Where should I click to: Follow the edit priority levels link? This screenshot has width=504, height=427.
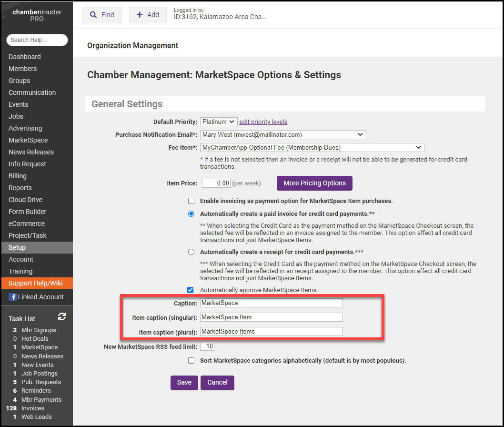(x=263, y=122)
